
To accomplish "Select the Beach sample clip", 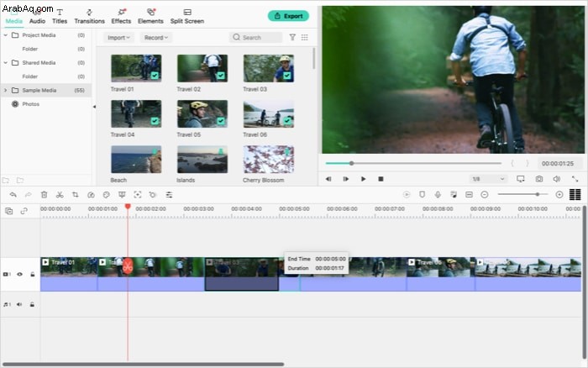I will pos(136,160).
